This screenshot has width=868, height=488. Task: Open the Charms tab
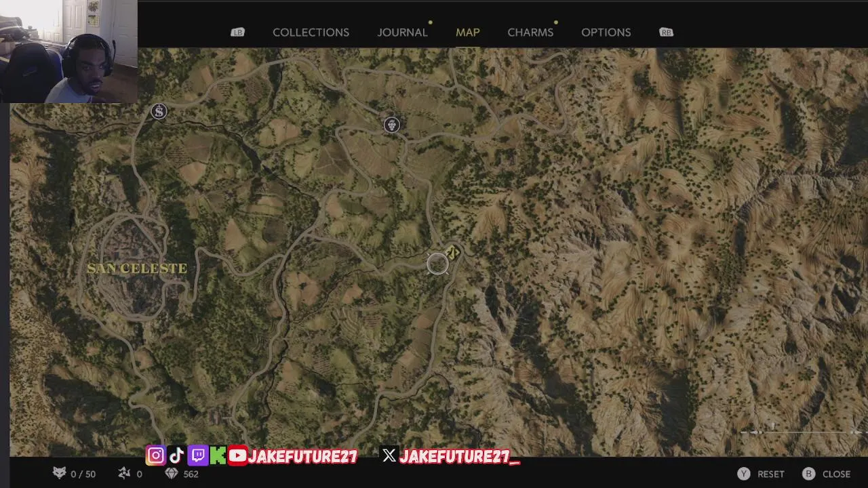(530, 33)
